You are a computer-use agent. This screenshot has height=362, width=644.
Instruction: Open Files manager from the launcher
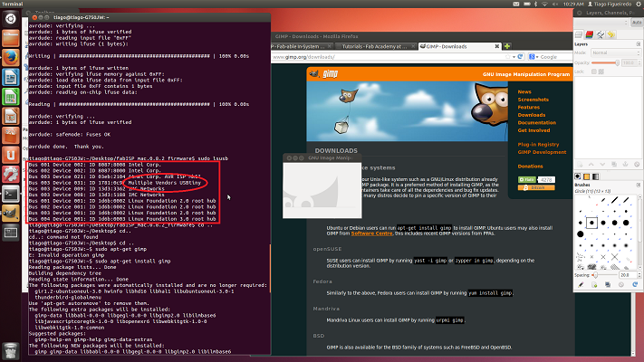click(x=11, y=38)
